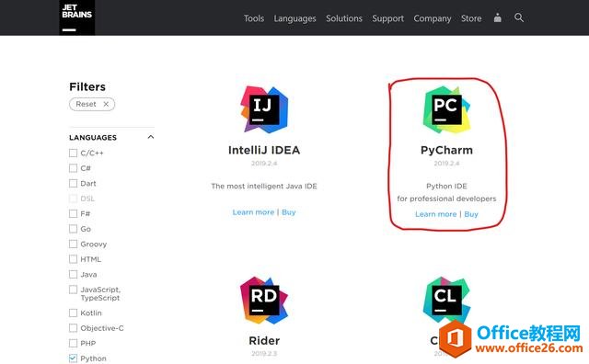Open the Company menu
This screenshot has width=589, height=364.
coord(433,18)
